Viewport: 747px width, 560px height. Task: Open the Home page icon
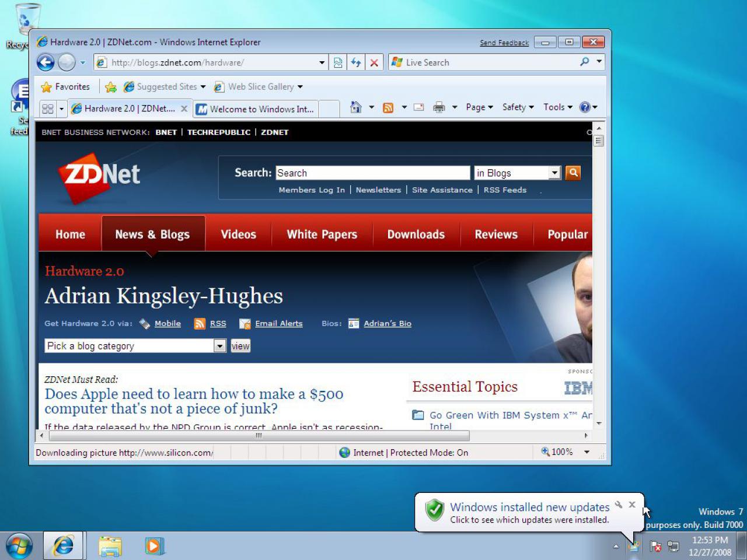[355, 107]
